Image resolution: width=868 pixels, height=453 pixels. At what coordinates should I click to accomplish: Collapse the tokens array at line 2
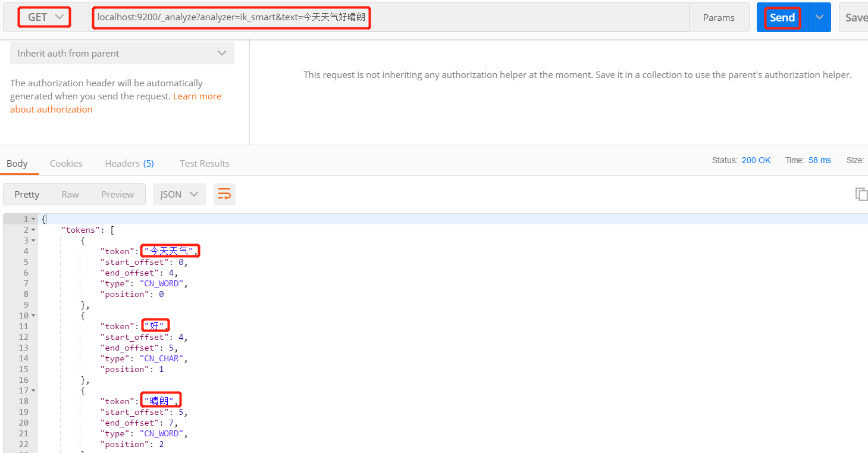click(x=33, y=230)
